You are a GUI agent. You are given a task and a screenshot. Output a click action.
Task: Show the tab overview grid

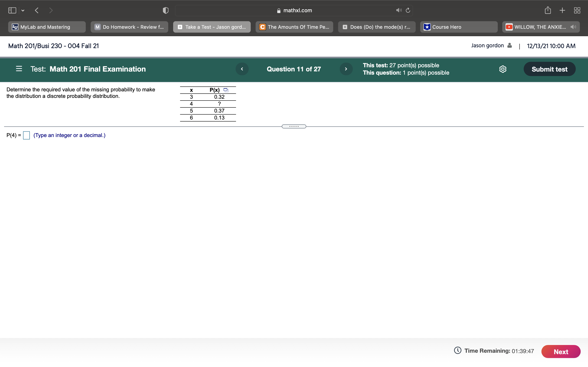click(x=577, y=10)
